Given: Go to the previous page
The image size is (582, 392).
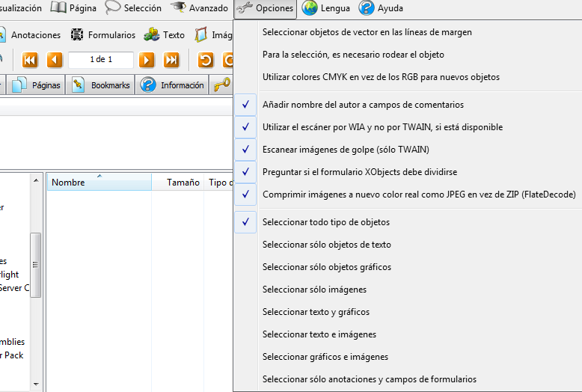Looking at the screenshot, I should 54,60.
